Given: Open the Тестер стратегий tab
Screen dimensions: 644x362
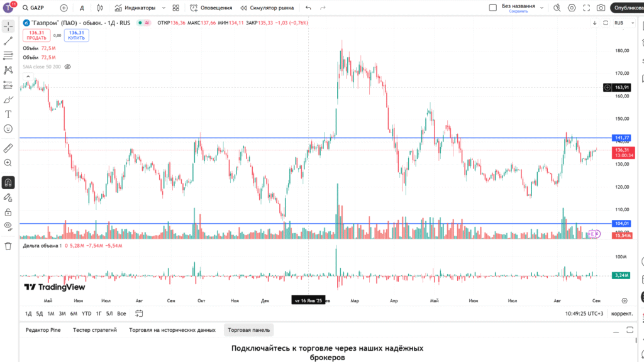Looking at the screenshot, I should click(95, 330).
